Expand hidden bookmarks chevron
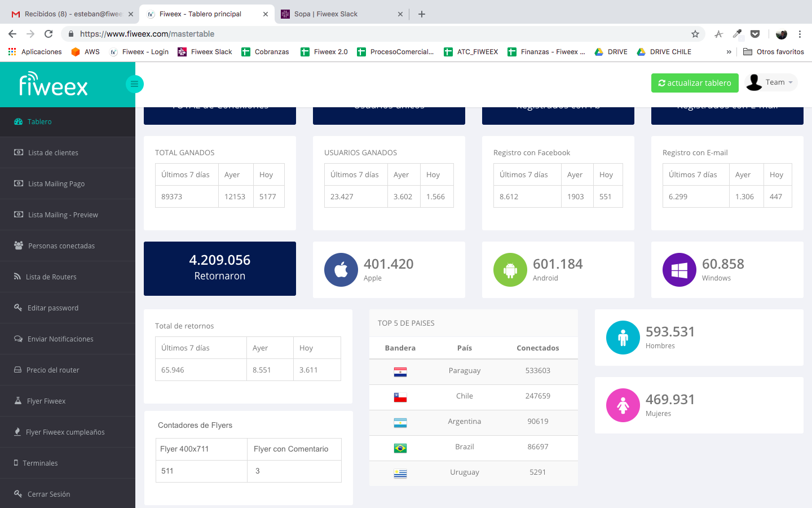The width and height of the screenshot is (812, 508). point(729,52)
